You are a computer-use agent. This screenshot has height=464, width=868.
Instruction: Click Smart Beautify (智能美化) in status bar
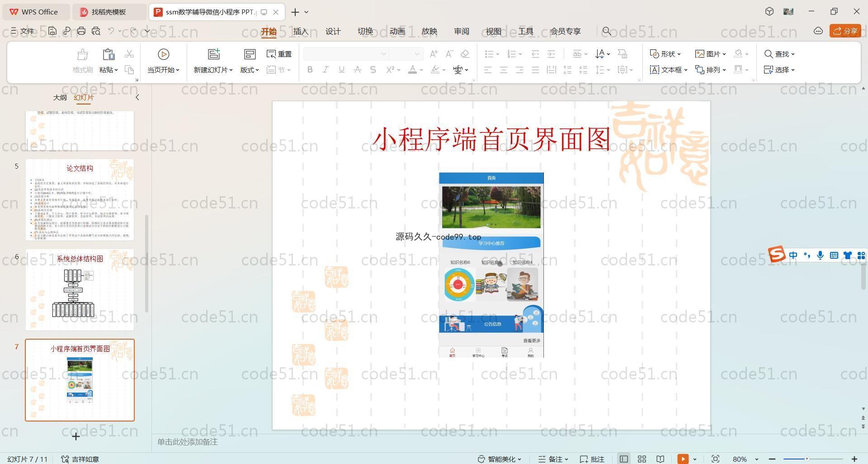[x=500, y=459]
